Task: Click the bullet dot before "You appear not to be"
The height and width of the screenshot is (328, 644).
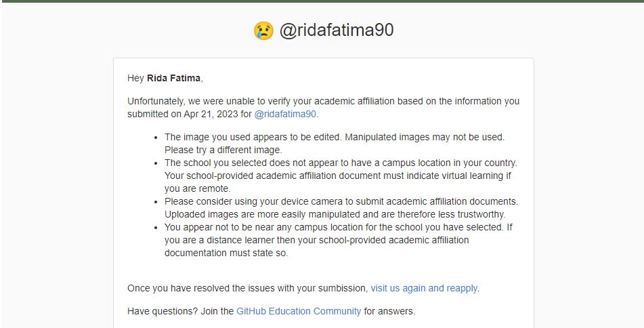Action: tap(156, 227)
